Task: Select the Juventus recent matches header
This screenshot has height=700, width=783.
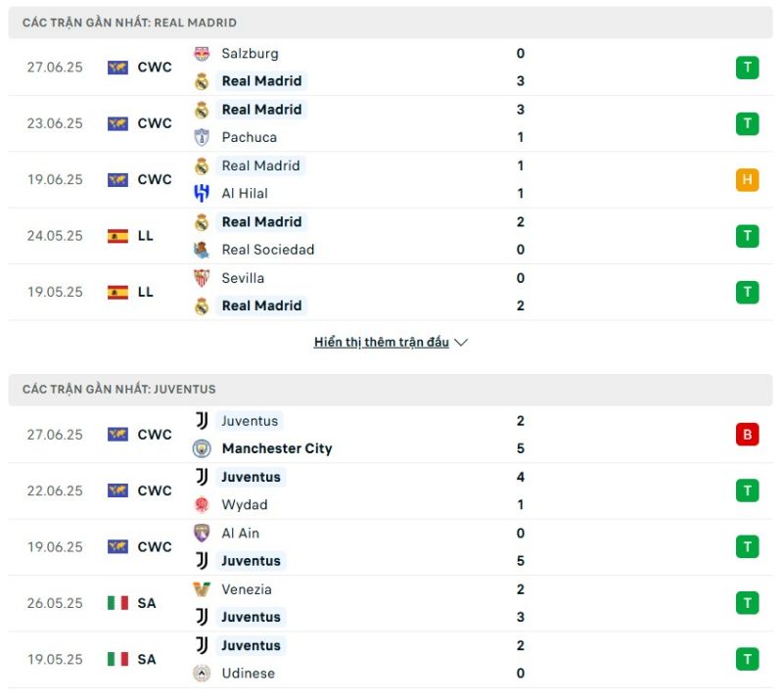Action: 391,390
